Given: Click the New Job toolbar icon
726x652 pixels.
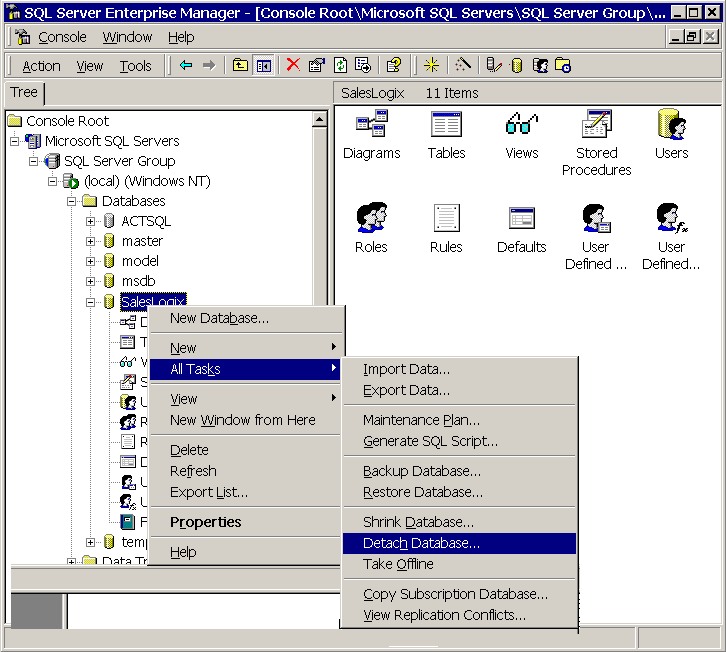Looking at the screenshot, I should 563,65.
